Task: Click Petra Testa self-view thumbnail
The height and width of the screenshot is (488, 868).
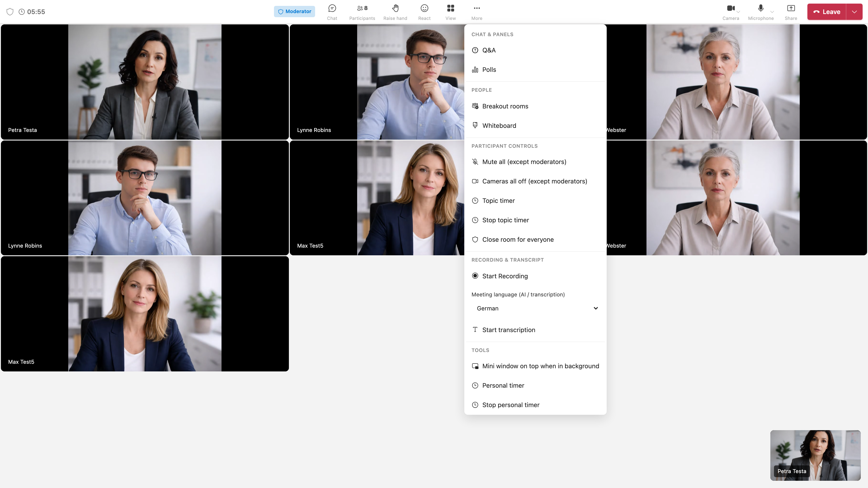Action: tap(815, 455)
